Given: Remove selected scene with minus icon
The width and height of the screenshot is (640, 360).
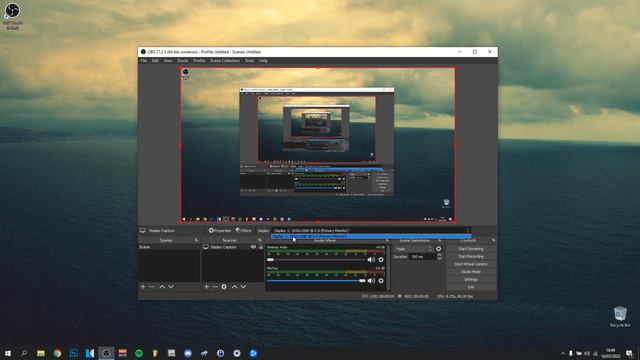Looking at the screenshot, I should click(x=152, y=287).
